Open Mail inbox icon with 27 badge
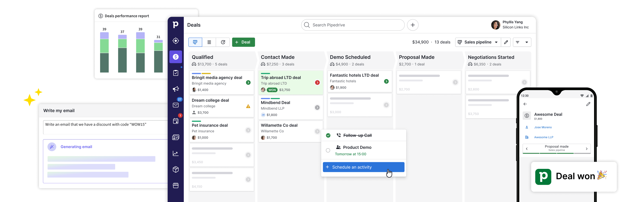Image resolution: width=644 pixels, height=202 pixels. pyautogui.click(x=176, y=105)
